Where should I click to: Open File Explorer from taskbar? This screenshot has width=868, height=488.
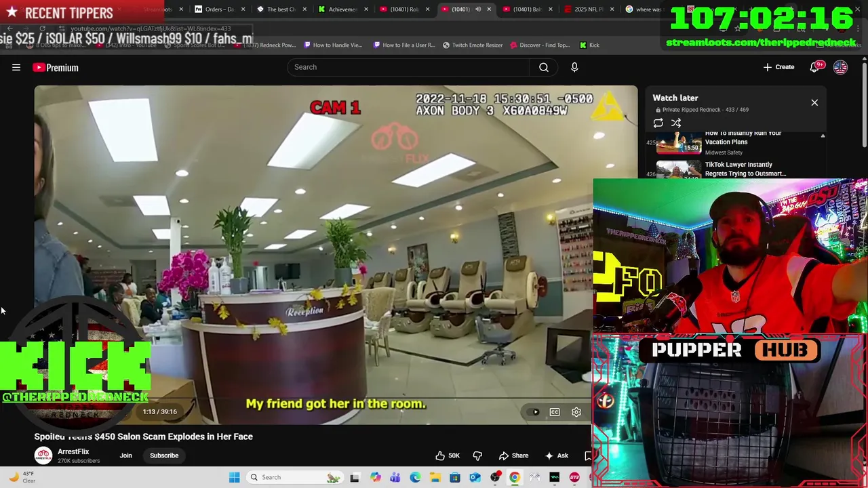pos(435,477)
